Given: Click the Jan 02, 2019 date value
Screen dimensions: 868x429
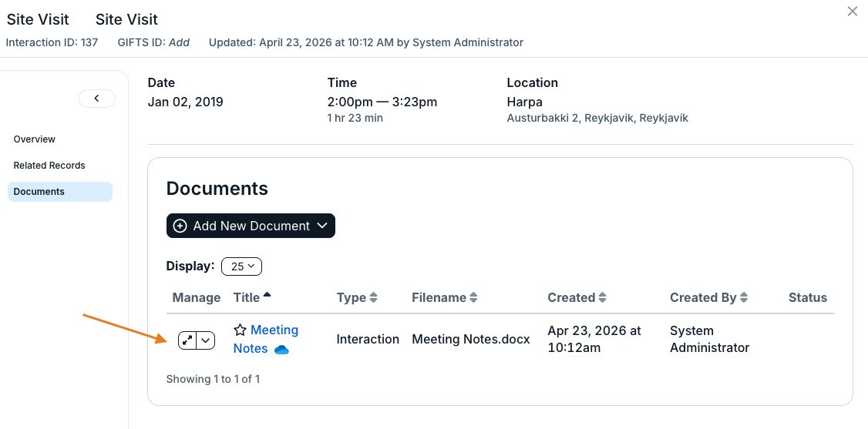Looking at the screenshot, I should click(186, 102).
